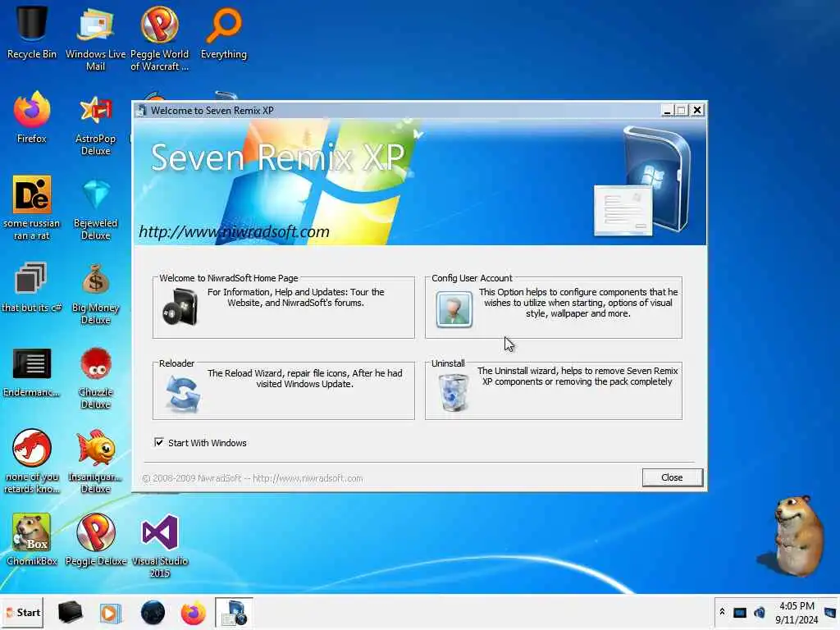This screenshot has width=840, height=630.
Task: Select the Bejeweled Deluxe desktop icon
Action: [x=95, y=209]
